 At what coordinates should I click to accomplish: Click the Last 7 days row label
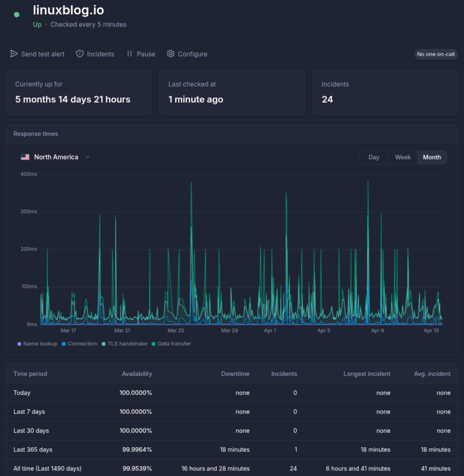coord(29,412)
